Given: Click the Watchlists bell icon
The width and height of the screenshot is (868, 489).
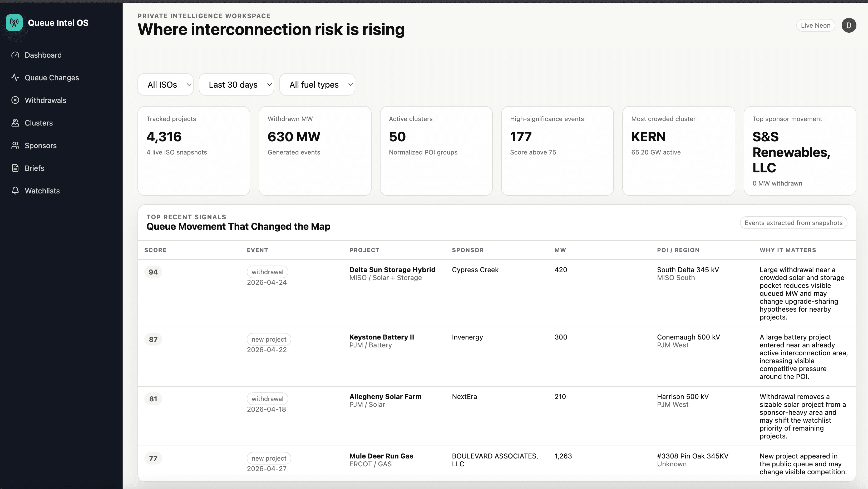Looking at the screenshot, I should (15, 190).
